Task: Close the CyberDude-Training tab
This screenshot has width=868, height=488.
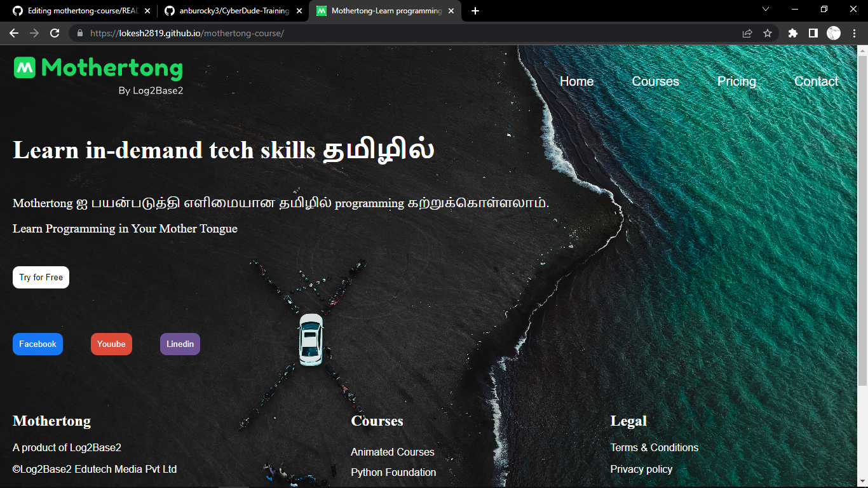Action: 299,11
